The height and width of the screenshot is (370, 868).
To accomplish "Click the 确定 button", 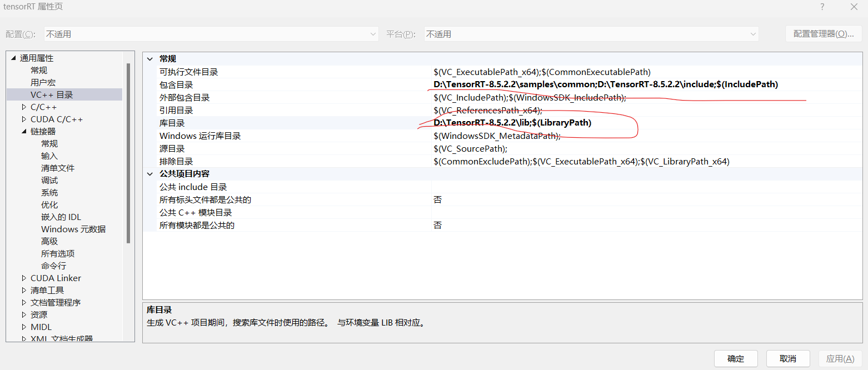I will click(736, 358).
